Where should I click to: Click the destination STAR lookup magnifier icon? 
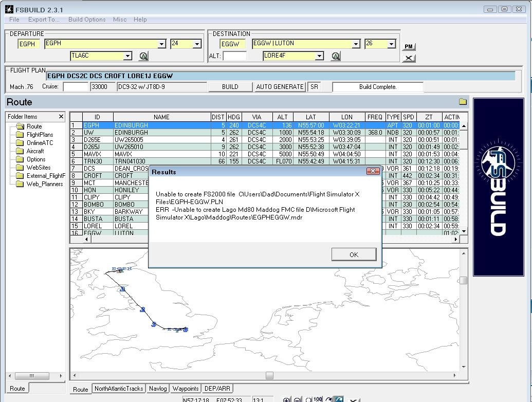click(x=336, y=56)
